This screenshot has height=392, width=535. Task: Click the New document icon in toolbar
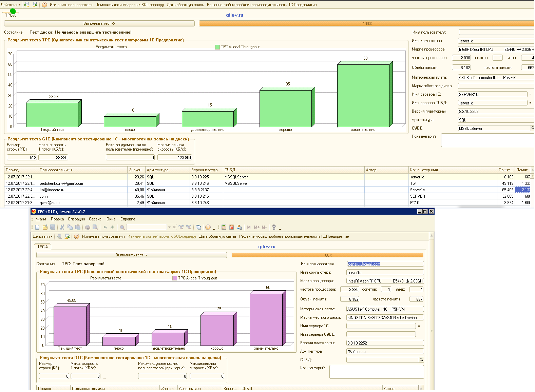[37, 227]
